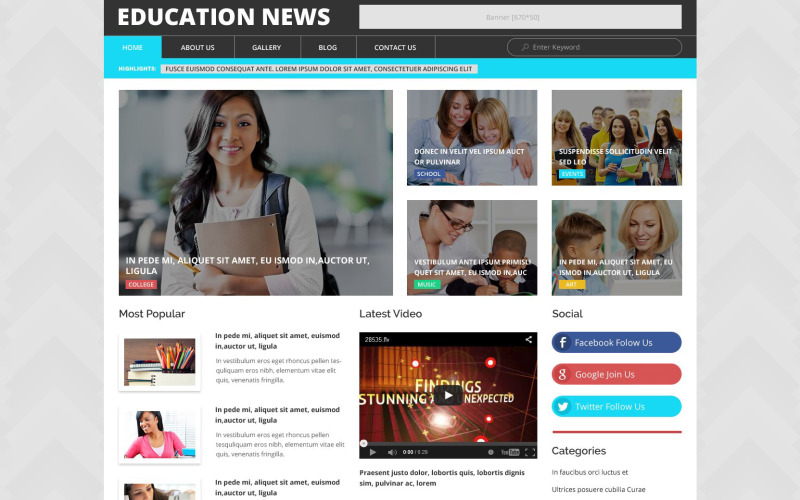
Task: Click the Facebook icon in the Social section
Action: tap(563, 343)
